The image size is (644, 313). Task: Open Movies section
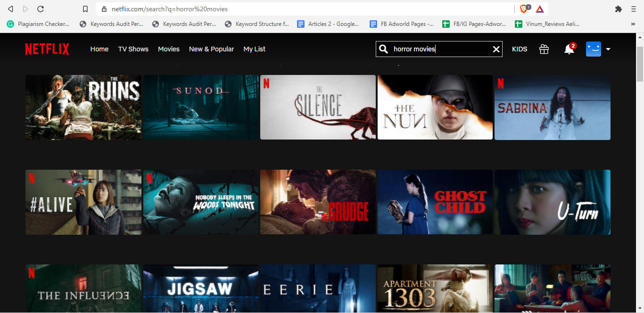tap(169, 49)
